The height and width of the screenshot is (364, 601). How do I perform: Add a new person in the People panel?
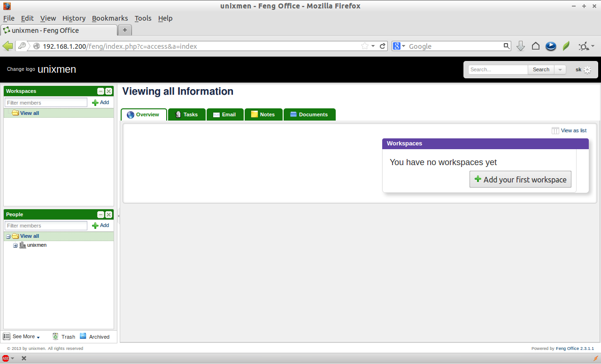click(x=100, y=226)
